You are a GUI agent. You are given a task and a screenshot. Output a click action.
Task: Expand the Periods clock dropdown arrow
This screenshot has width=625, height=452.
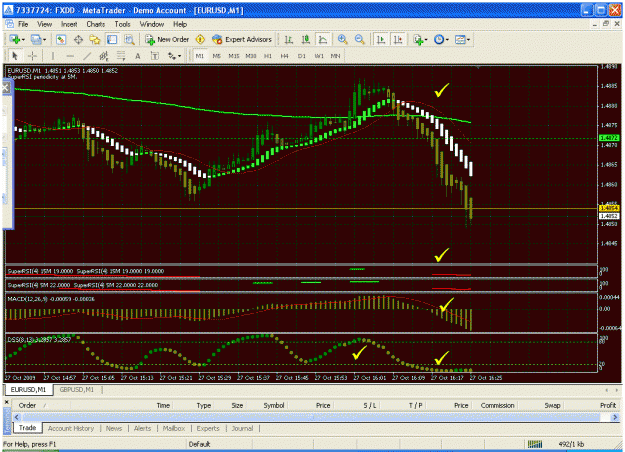(447, 39)
